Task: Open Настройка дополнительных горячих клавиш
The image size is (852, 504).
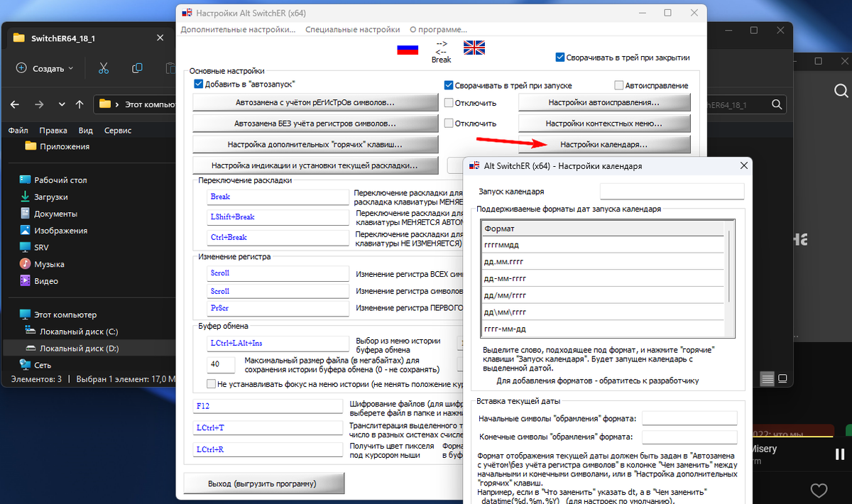Action: (315, 145)
